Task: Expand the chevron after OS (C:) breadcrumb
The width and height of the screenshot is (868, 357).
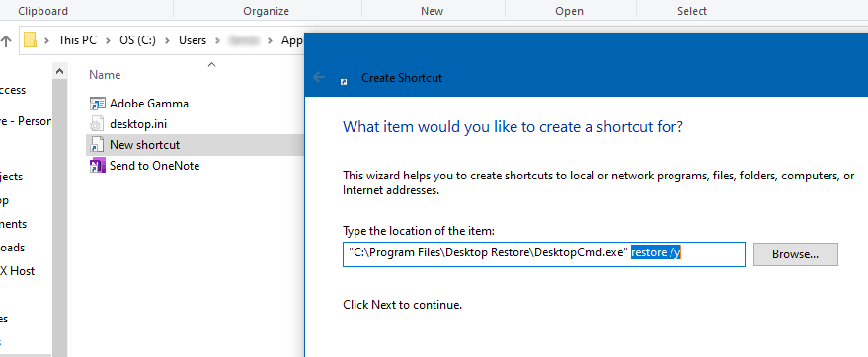Action: point(167,40)
